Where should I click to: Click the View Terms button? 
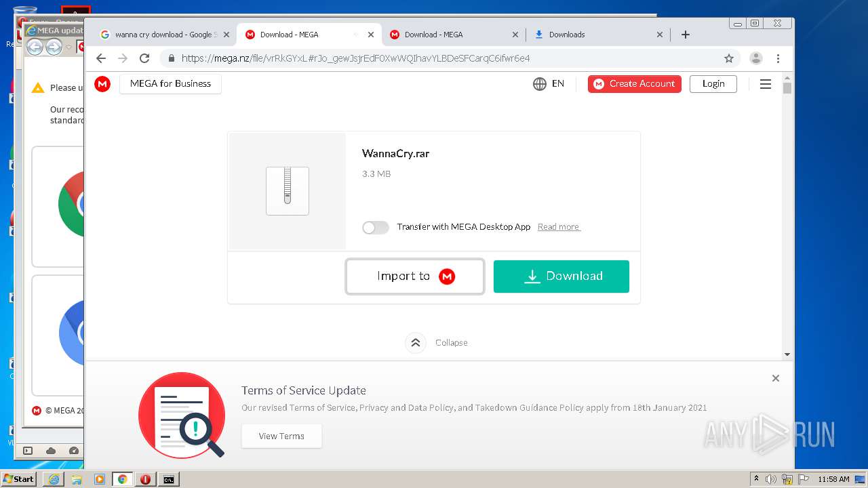281,436
